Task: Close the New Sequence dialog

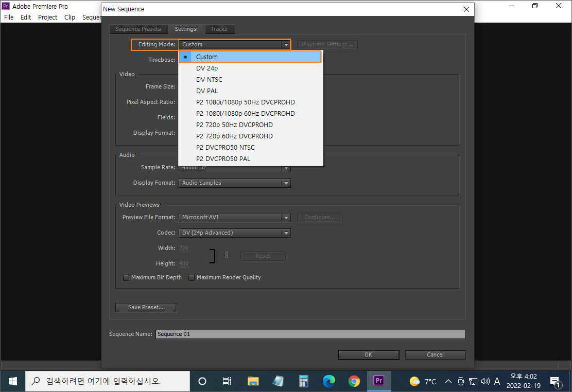Action: [x=466, y=9]
